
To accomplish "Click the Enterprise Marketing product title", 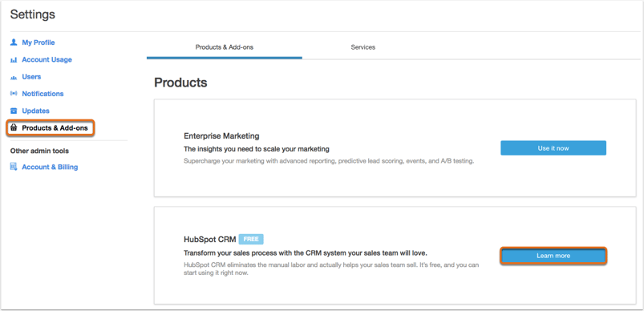I will coord(222,135).
